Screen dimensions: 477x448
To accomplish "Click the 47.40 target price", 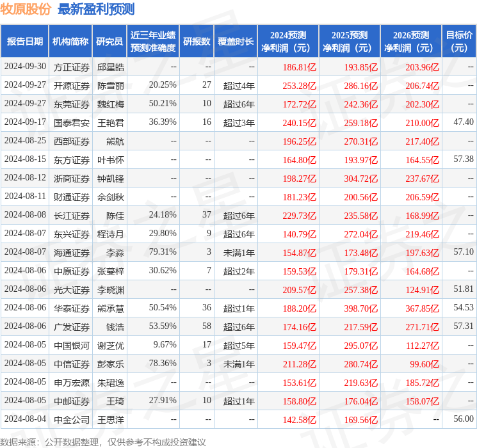I will pos(464,122).
